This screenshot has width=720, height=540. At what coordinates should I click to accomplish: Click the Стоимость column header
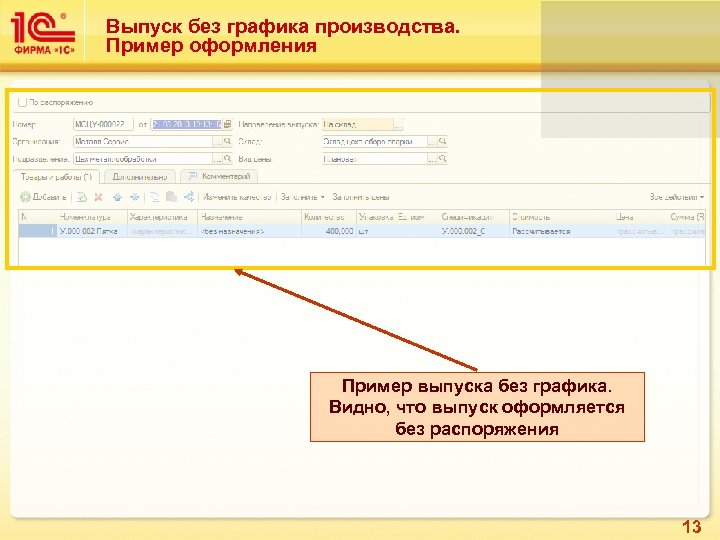pyautogui.click(x=562, y=217)
